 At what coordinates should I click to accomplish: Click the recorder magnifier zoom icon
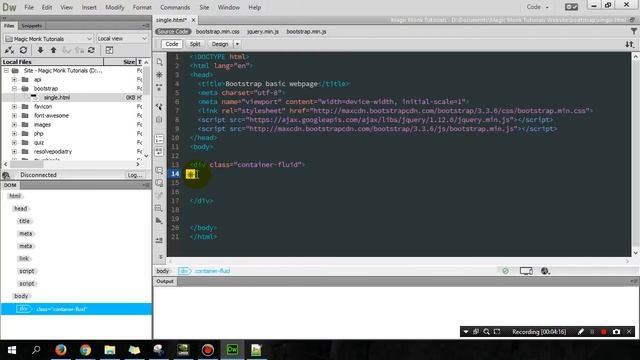point(487,332)
